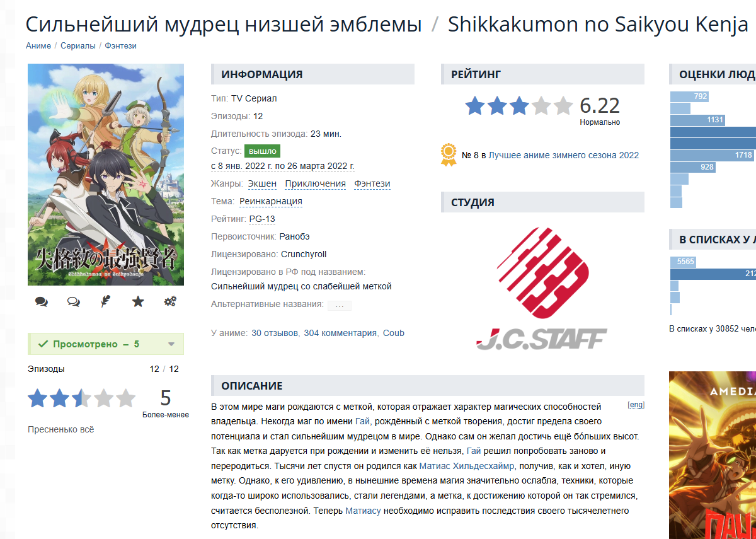Image resolution: width=756 pixels, height=539 pixels.
Task: Open the Аниме breadcrumb item
Action: pyautogui.click(x=38, y=46)
